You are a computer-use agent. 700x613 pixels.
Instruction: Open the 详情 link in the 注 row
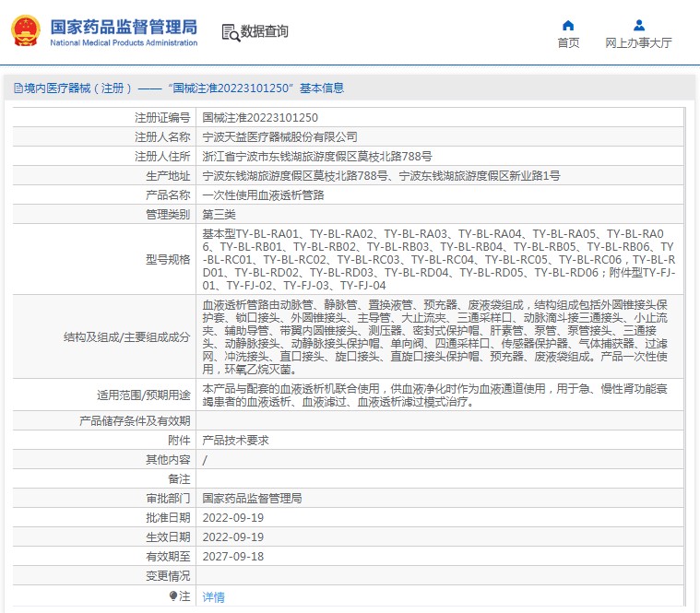tap(213, 597)
